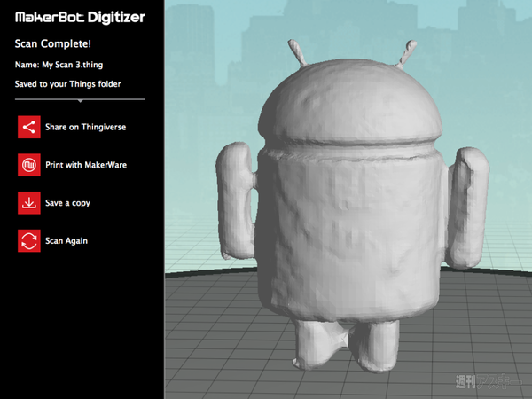This screenshot has width=532, height=399.
Task: Select the Print with MakerWare label
Action: click(86, 165)
